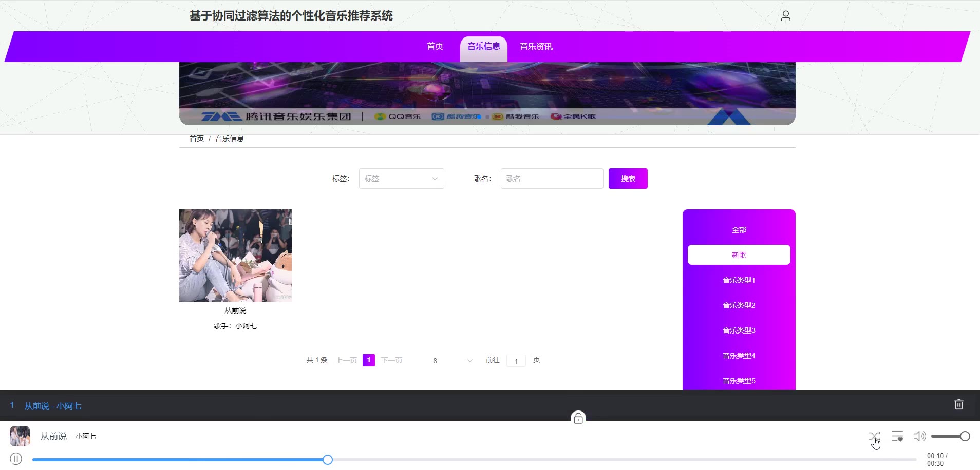
Task: Delete playlist with trash icon
Action: [x=958, y=404]
